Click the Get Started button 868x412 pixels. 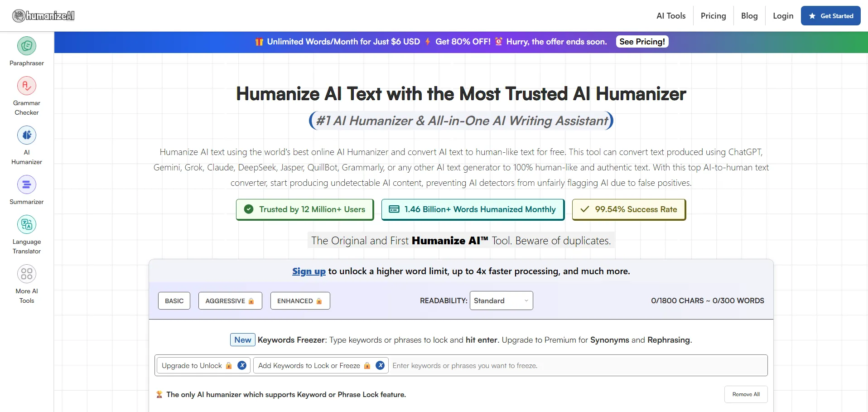830,16
